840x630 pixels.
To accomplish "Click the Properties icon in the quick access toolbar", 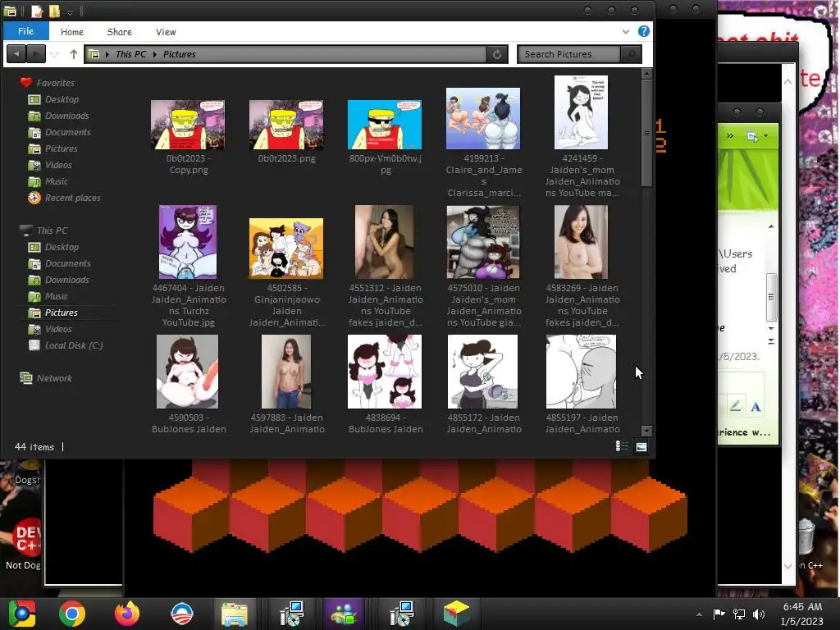I will [x=36, y=11].
